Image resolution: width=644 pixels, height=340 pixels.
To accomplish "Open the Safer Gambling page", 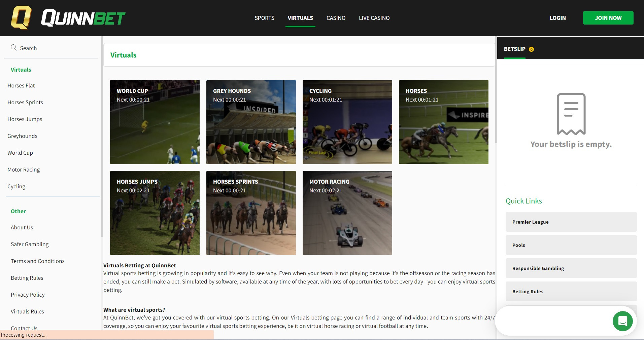I will pos(30,244).
